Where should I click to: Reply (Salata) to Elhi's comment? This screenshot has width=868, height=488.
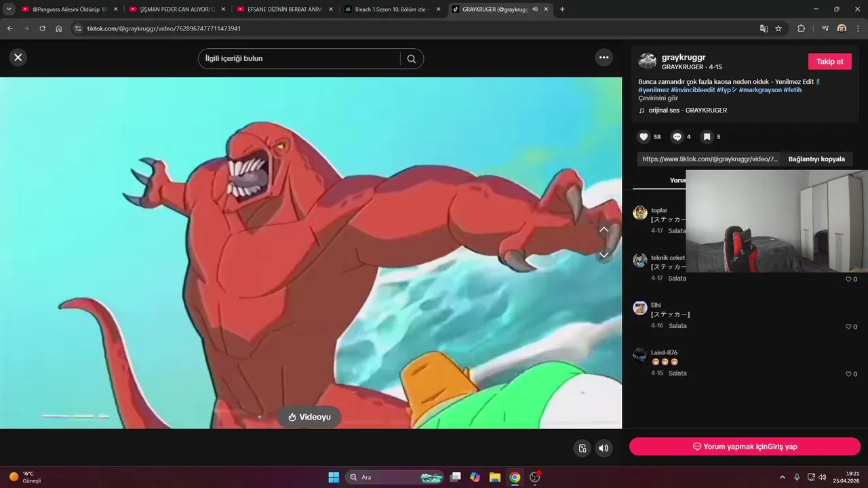click(677, 326)
